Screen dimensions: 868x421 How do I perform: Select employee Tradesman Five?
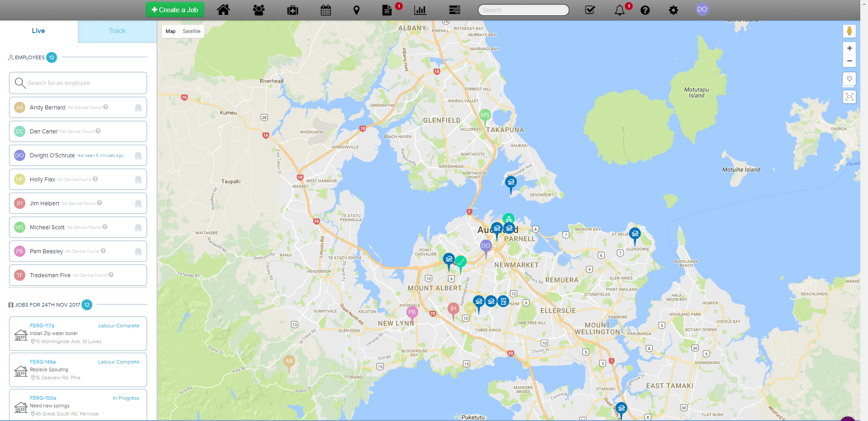pos(78,275)
